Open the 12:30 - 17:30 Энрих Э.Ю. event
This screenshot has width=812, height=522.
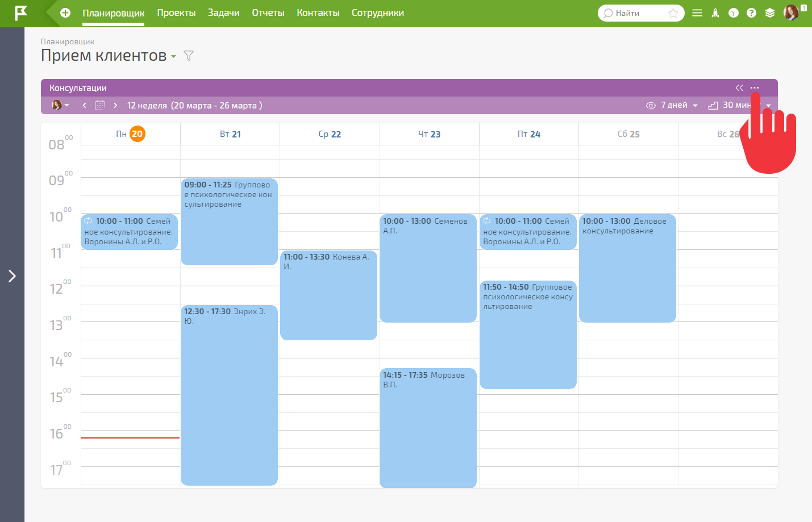[229, 395]
